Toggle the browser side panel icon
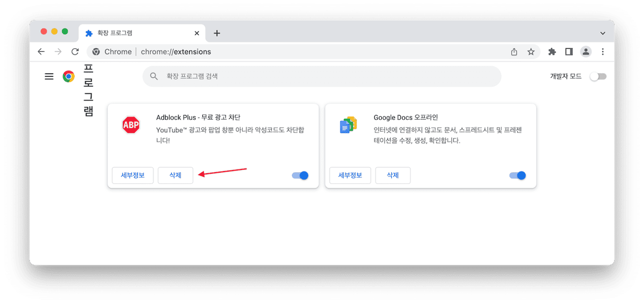 569,51
